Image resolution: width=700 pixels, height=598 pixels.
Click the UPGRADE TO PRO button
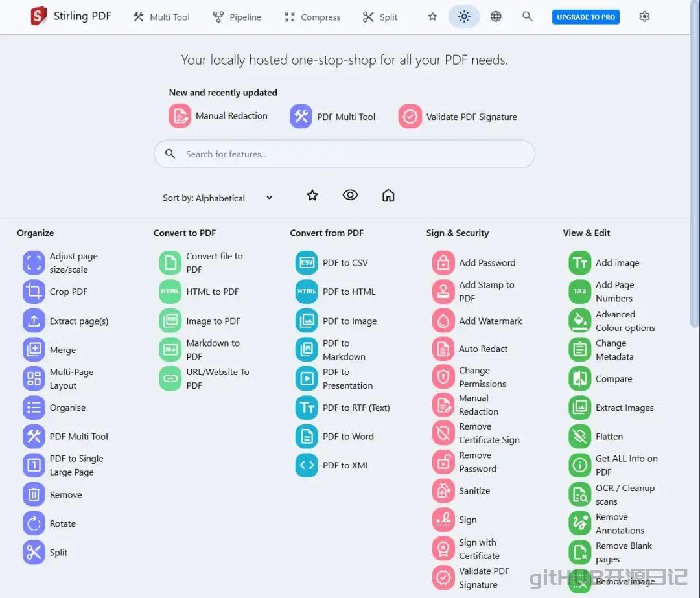coord(586,17)
